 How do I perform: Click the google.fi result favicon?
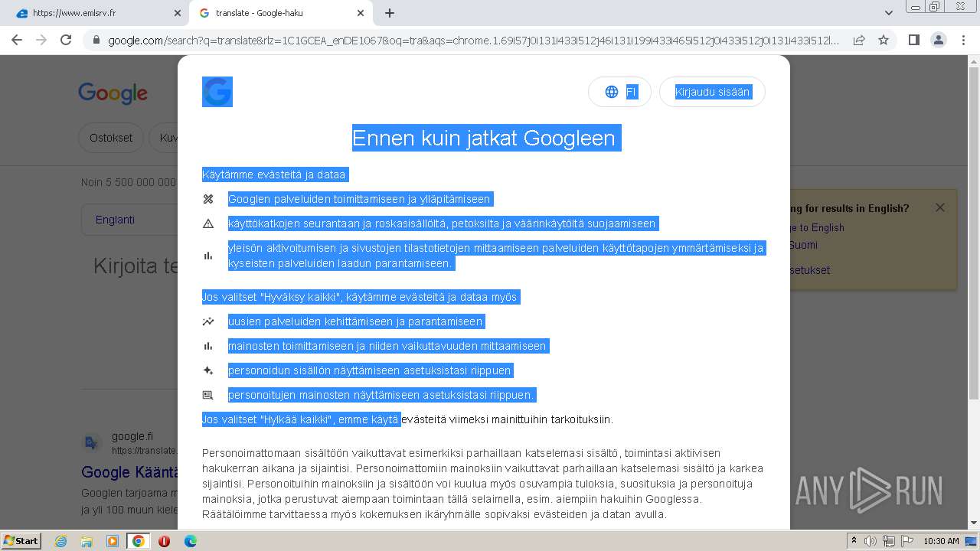click(91, 443)
